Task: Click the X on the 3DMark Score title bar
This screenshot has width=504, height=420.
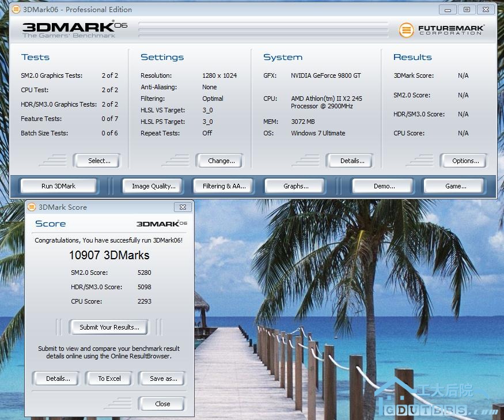Action: click(183, 207)
